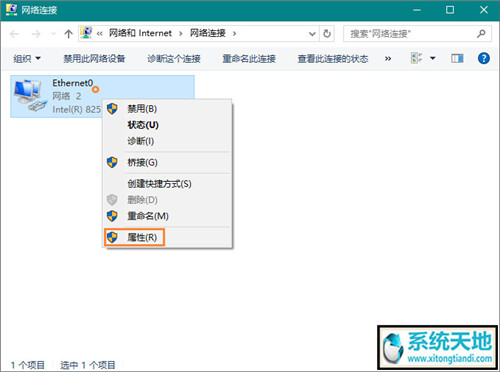Choose 重命名(M) from context menu
Screen dimensions: 500x372
click(x=167, y=216)
